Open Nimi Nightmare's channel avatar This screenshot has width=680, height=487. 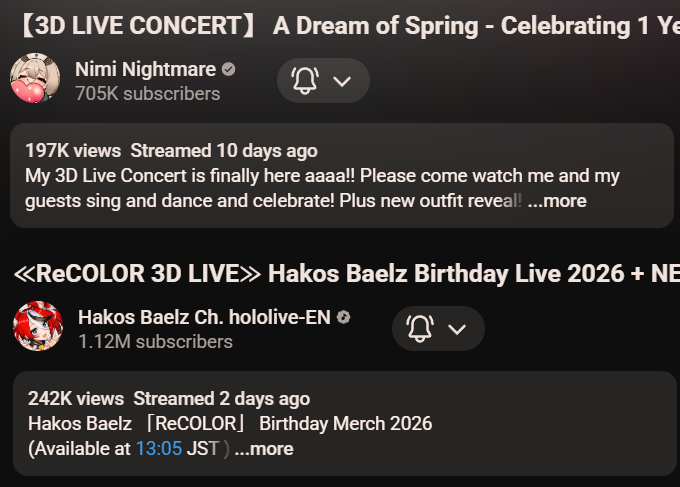[36, 80]
